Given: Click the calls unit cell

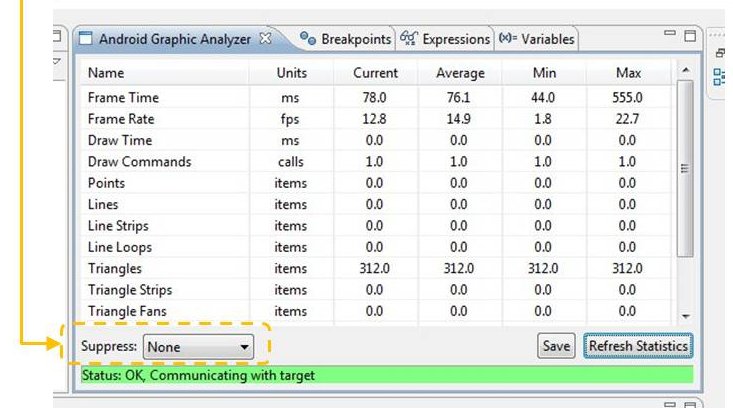Looking at the screenshot, I should coord(291,162).
